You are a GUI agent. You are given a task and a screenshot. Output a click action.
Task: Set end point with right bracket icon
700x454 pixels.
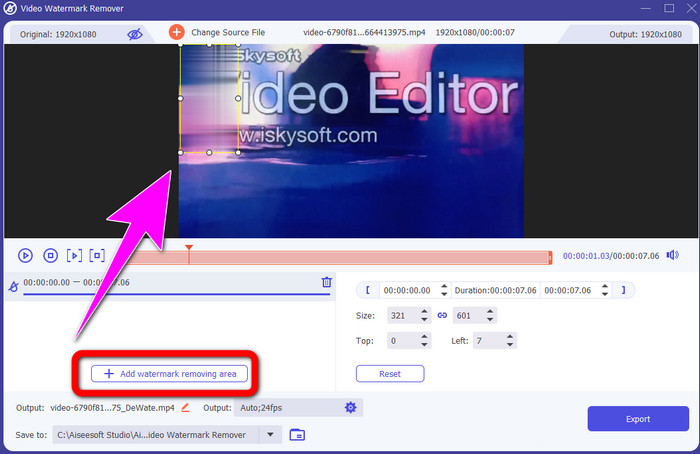pos(624,290)
